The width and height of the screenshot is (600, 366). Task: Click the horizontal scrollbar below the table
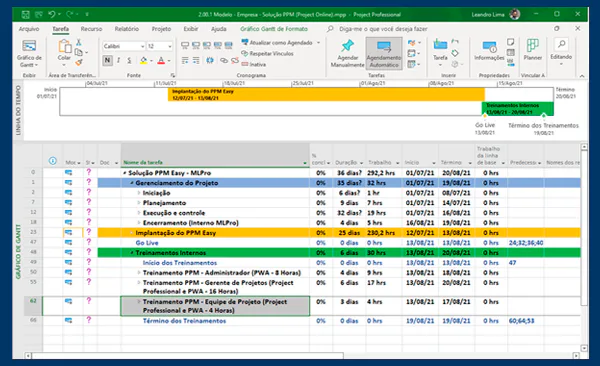click(x=188, y=356)
